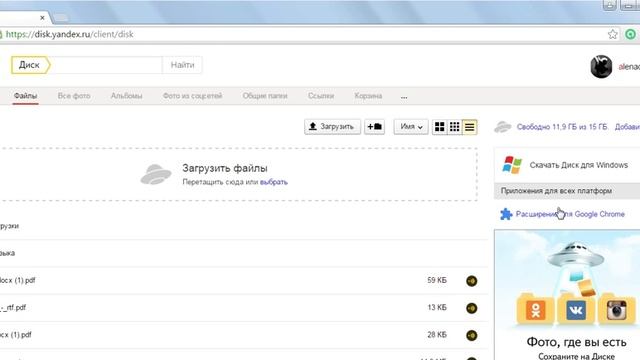This screenshot has width=640, height=360.
Task: Click the Фото, где вы есть banner heading
Action: coord(576,342)
